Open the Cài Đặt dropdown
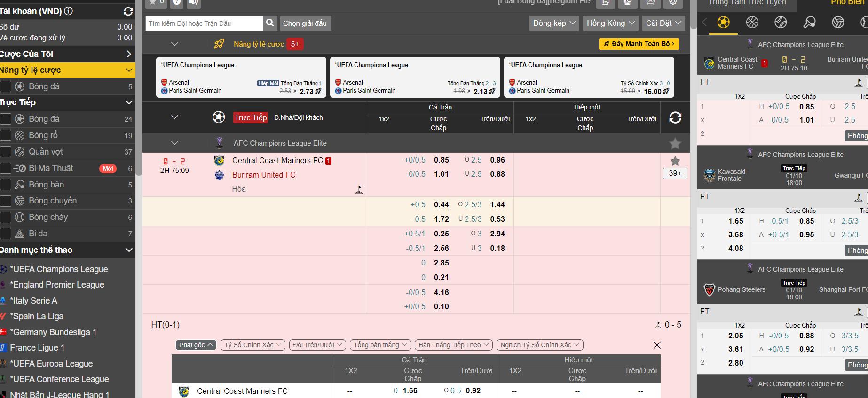This screenshot has width=868, height=398. pyautogui.click(x=663, y=23)
